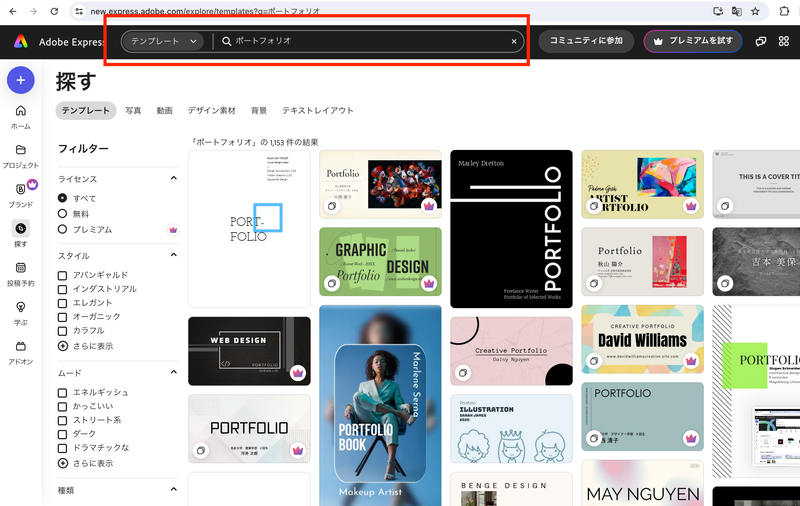Check the かっこいい mood checkbox
Screen dimensions: 800x506
(62, 407)
